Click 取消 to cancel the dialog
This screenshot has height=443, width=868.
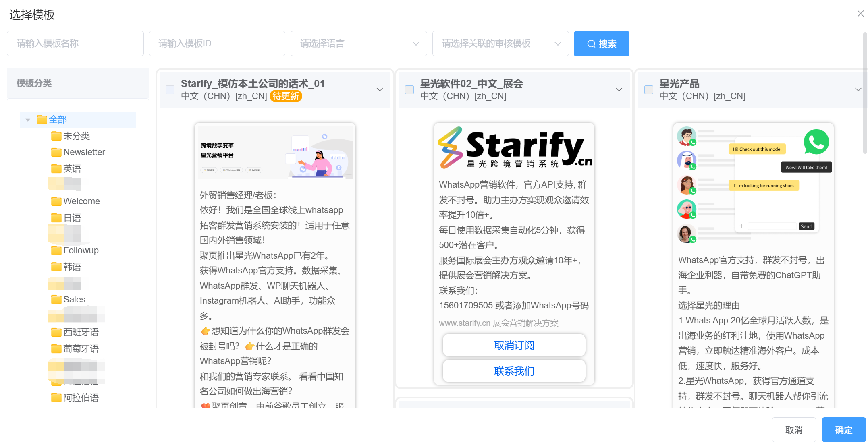coord(794,430)
